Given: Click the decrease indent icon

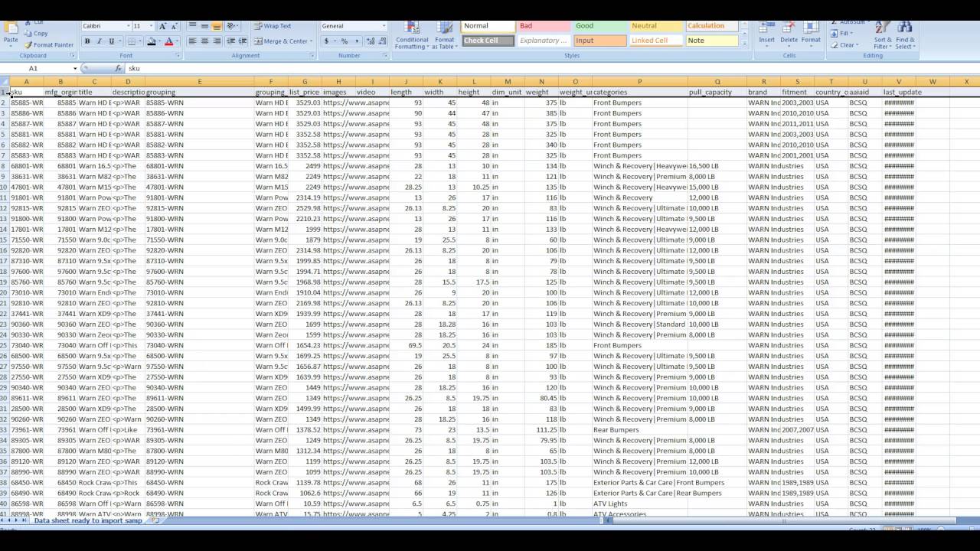Looking at the screenshot, I should [x=230, y=41].
